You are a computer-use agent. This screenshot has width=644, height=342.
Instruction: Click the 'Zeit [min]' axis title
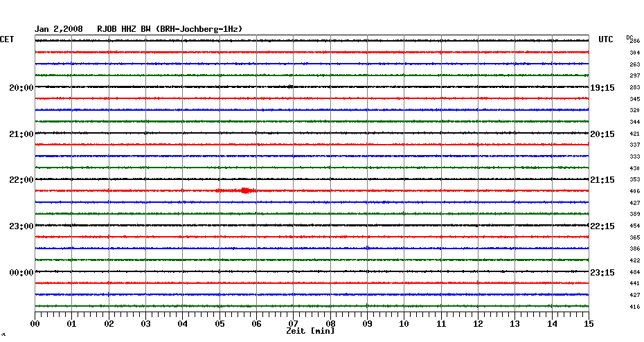click(x=310, y=331)
